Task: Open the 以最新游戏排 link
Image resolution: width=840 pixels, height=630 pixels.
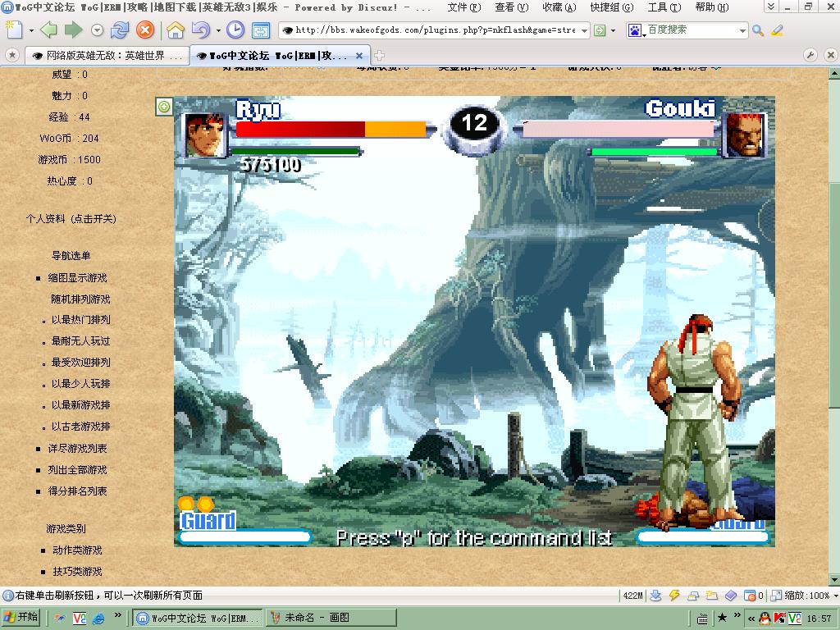Action: pos(80,405)
